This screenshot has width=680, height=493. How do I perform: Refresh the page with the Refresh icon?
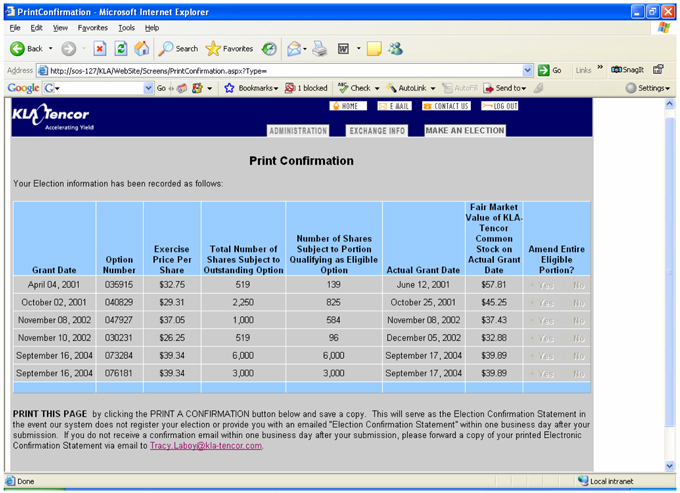121,48
